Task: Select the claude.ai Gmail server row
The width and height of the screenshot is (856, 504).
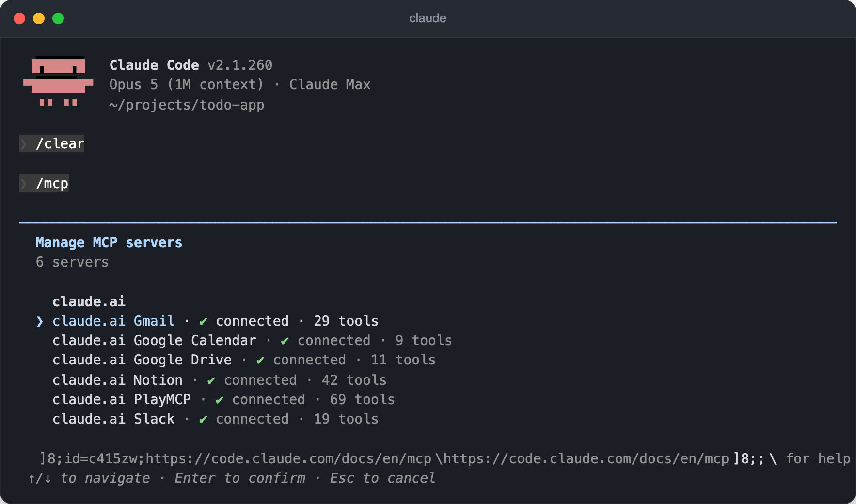Action: (207, 321)
